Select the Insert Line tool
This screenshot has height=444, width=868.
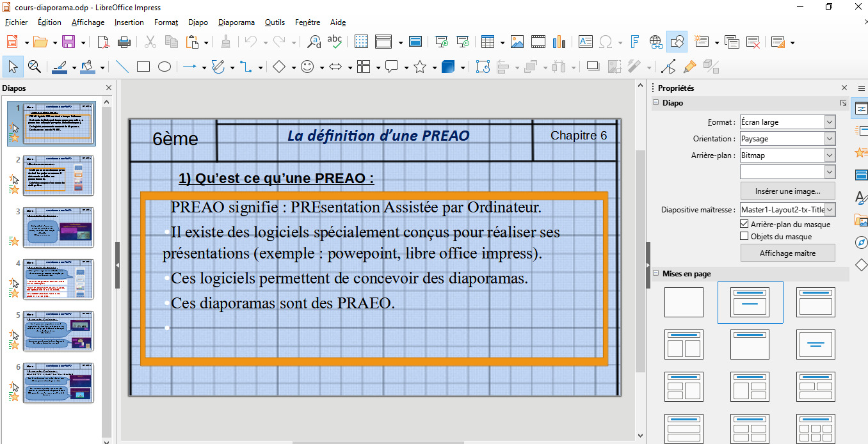pos(122,67)
